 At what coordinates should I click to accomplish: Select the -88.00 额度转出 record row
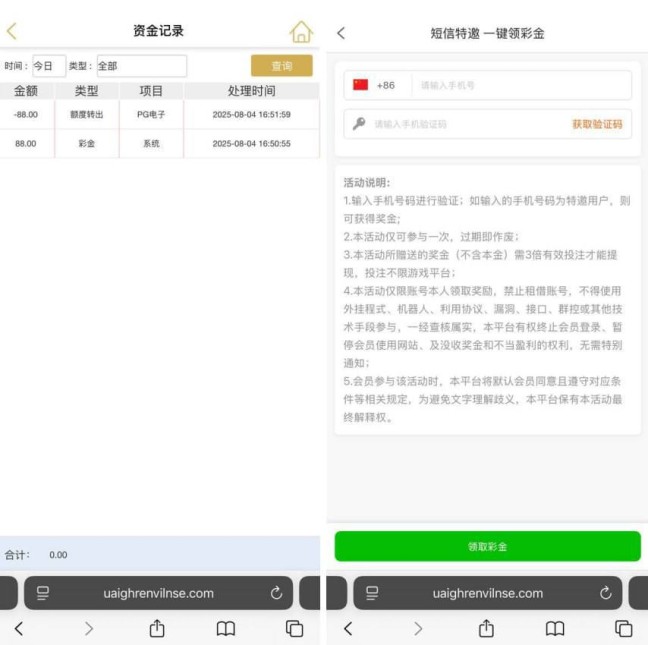[160, 114]
